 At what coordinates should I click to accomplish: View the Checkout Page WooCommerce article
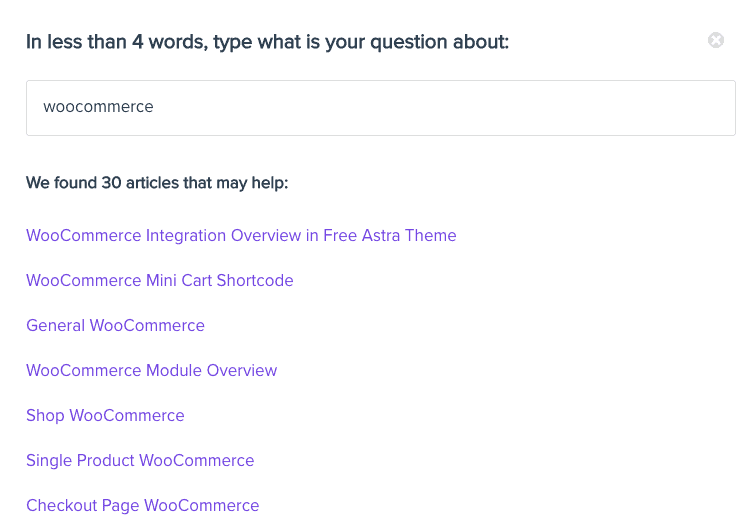142,506
